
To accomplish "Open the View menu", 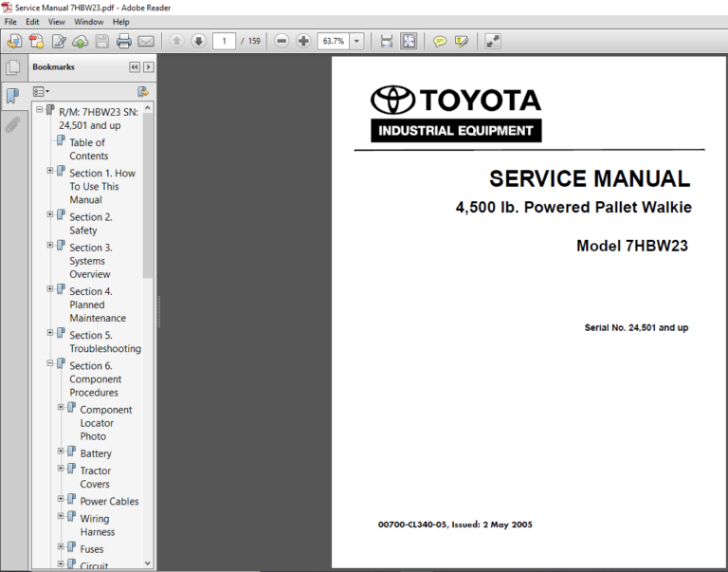I will (x=57, y=21).
